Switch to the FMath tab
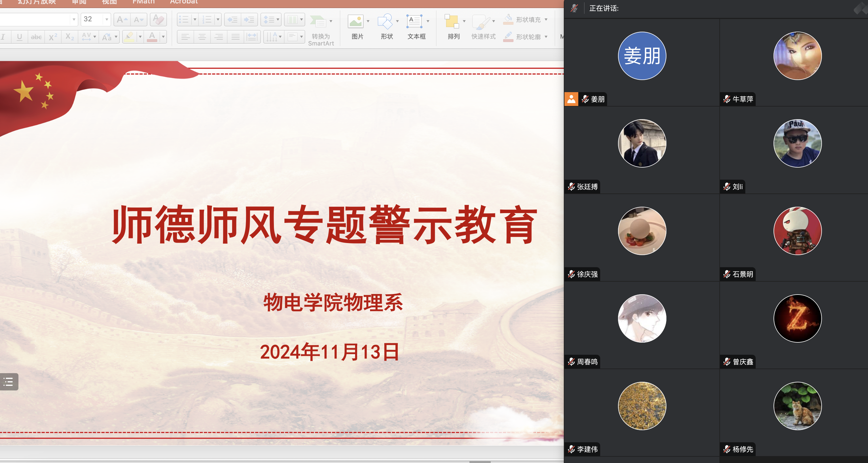 [x=143, y=2]
